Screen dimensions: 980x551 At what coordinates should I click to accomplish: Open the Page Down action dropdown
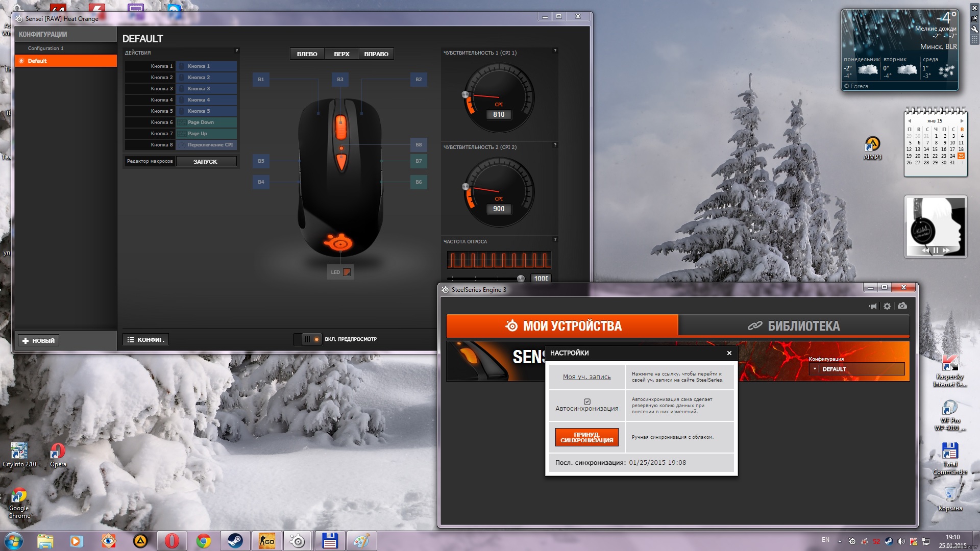(206, 122)
